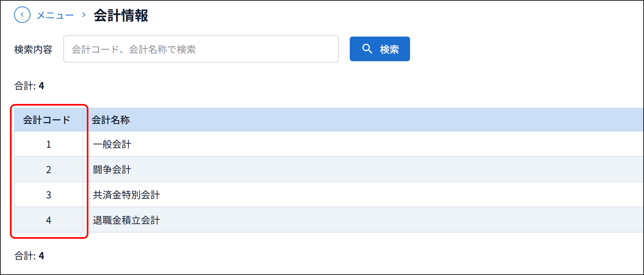Select the 闘争会計 row
Viewport: 644px width, 275px height.
coord(329,169)
